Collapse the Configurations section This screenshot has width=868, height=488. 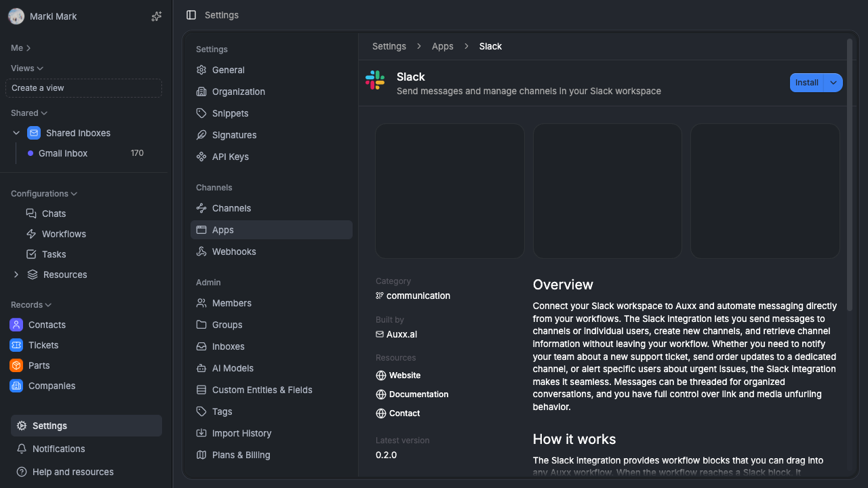pyautogui.click(x=44, y=194)
